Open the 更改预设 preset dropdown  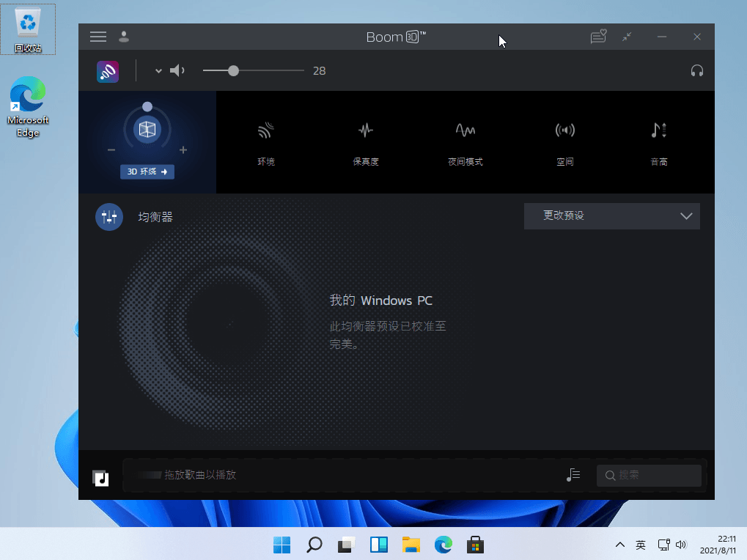click(x=611, y=216)
